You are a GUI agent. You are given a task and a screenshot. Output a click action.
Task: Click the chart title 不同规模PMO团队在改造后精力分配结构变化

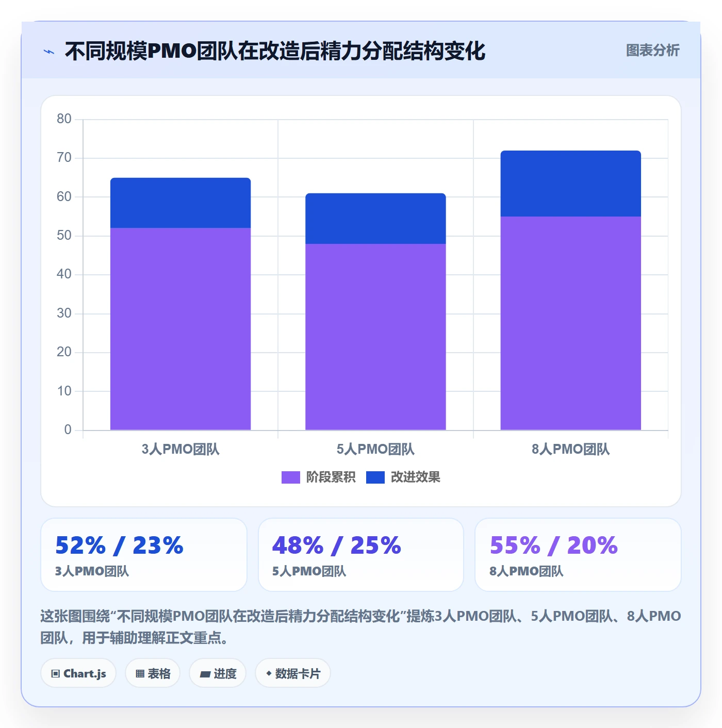pyautogui.click(x=275, y=51)
